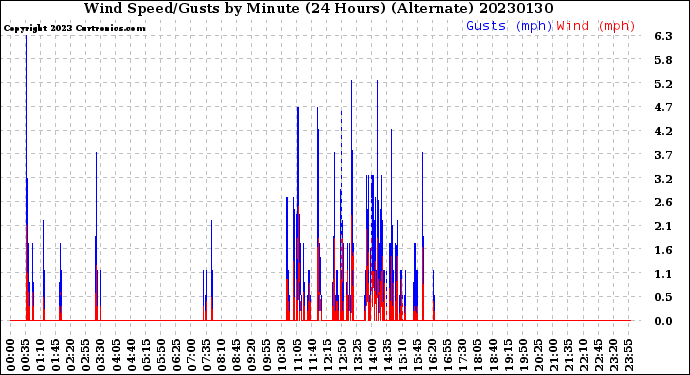690x375 pixels.
Task: Click the 04:40 time axis label
Action: coord(131,355)
